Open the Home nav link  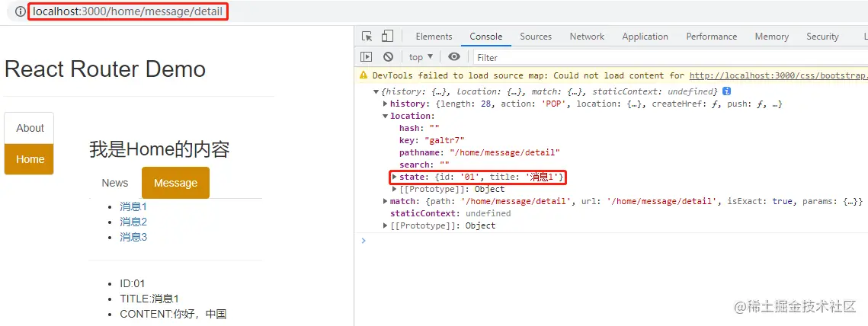[x=29, y=159]
